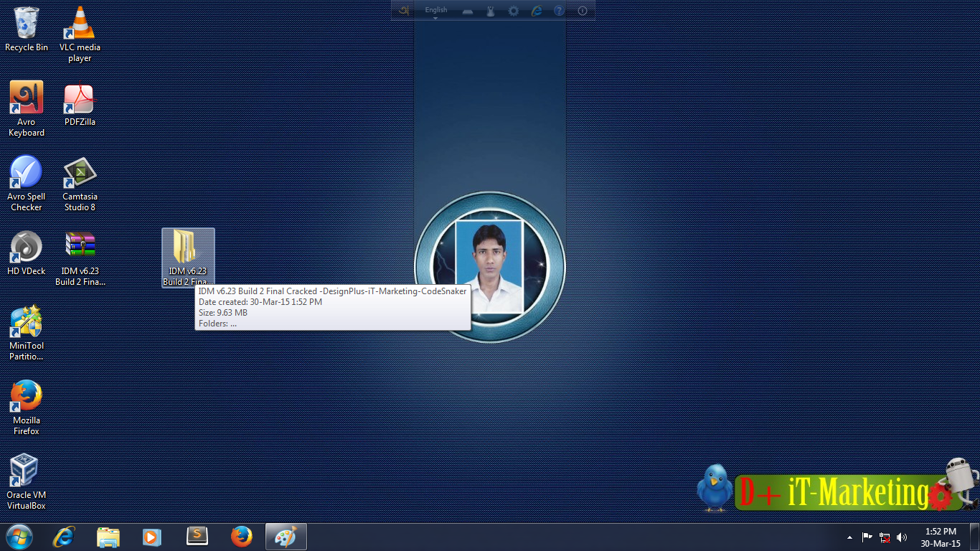Click the Avro bar info/exit icon
Screen dimensions: 980x551
583,11
